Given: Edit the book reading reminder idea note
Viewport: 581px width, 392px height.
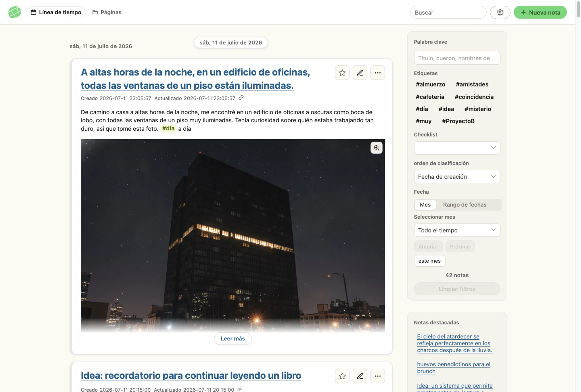Looking at the screenshot, I should click(x=360, y=376).
